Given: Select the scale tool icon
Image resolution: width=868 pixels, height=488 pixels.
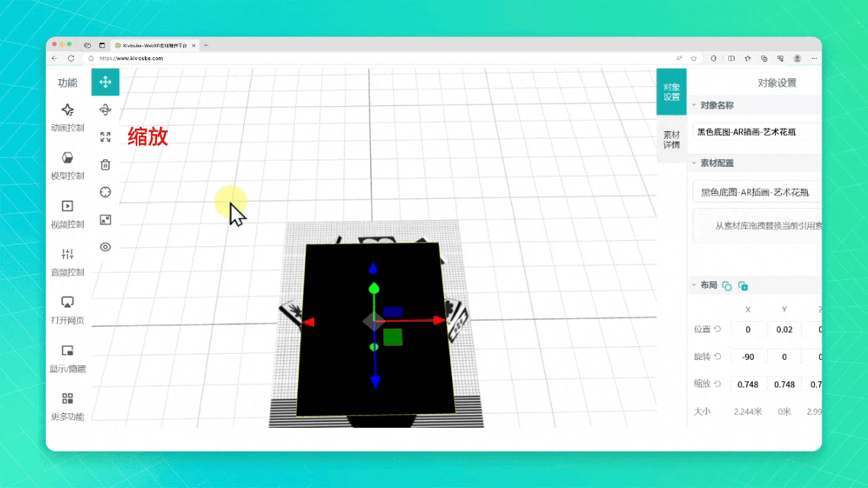Looking at the screenshot, I should (105, 137).
